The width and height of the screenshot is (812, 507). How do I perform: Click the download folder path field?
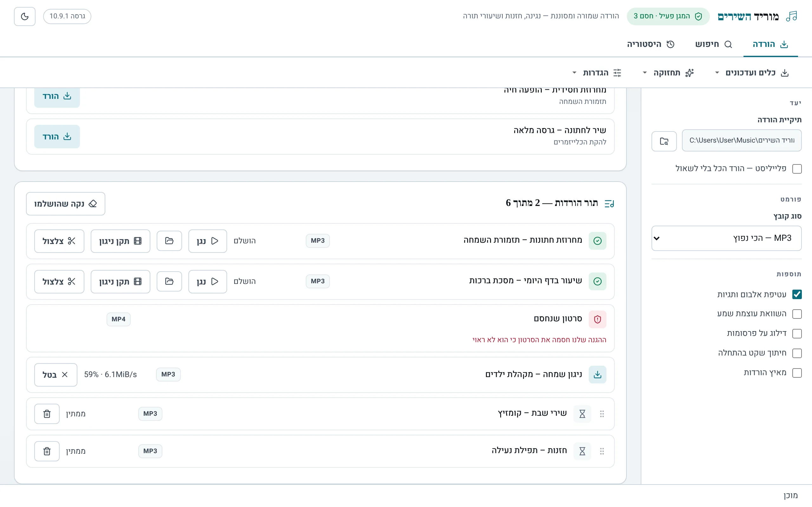[x=742, y=140]
